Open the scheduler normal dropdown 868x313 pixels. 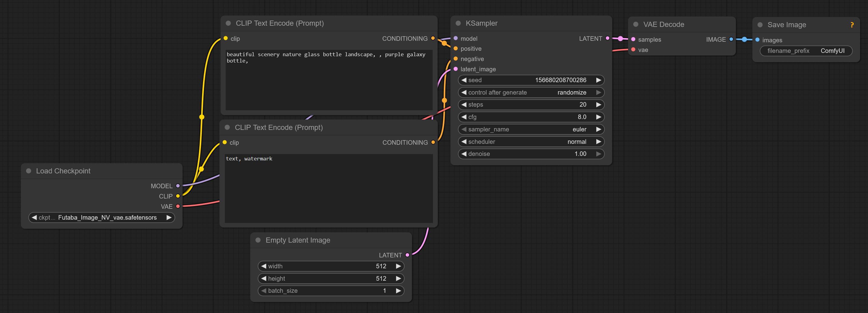click(x=531, y=142)
